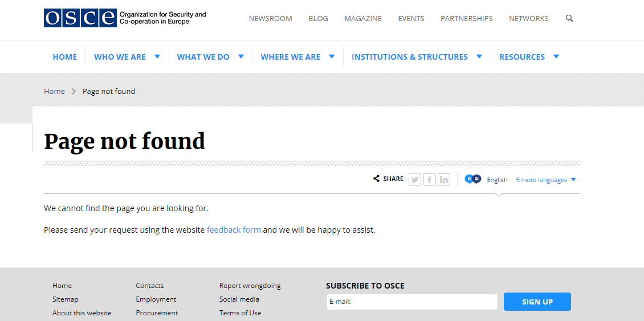Click the Share icon label
The height and width of the screenshot is (321, 644).
(x=388, y=179)
